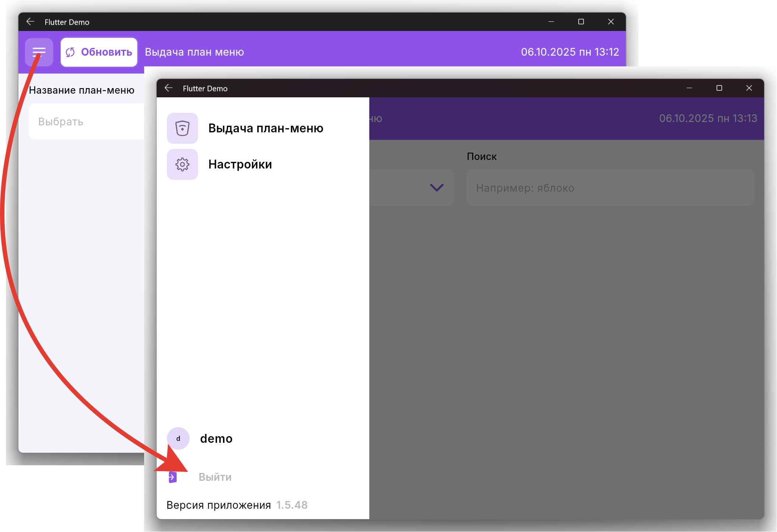Image resolution: width=777 pixels, height=532 pixels.
Task: Click the Обновить refresh button
Action: pyautogui.click(x=99, y=52)
